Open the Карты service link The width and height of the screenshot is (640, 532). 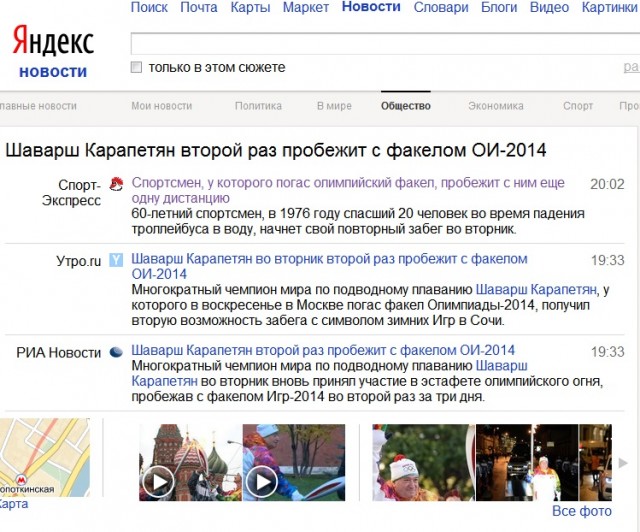coord(250,7)
